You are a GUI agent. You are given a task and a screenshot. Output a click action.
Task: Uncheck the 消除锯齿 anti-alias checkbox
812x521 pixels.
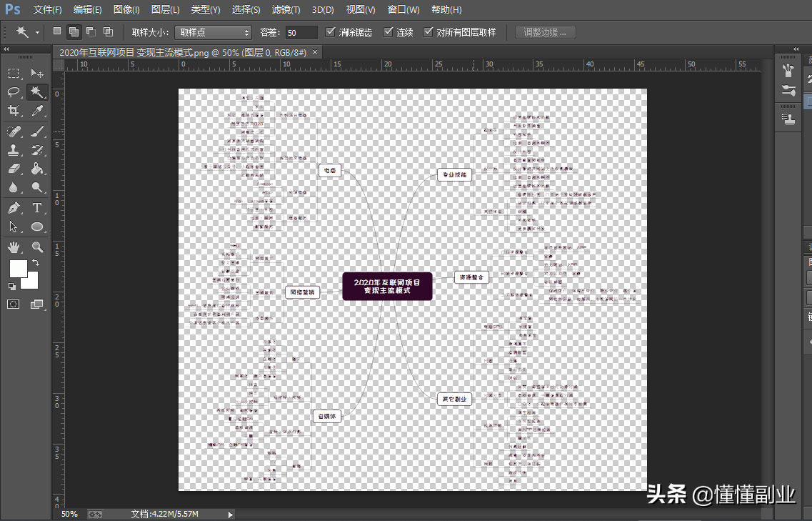click(x=330, y=32)
